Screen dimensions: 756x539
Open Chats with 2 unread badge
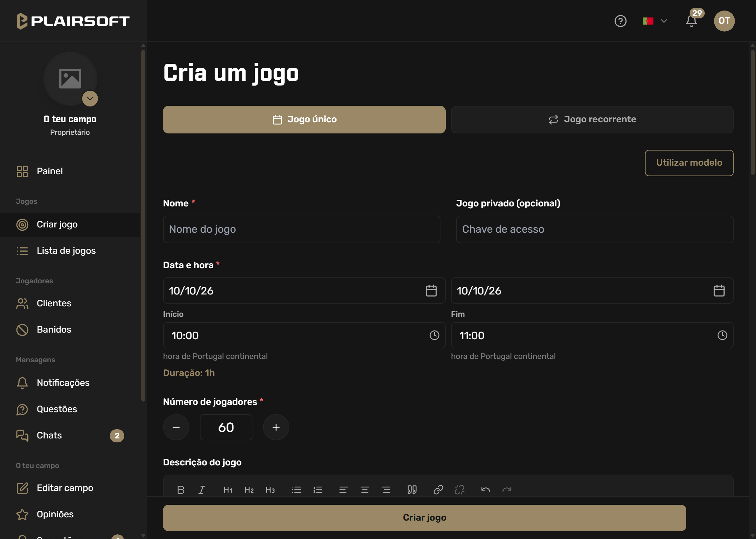[x=70, y=435]
